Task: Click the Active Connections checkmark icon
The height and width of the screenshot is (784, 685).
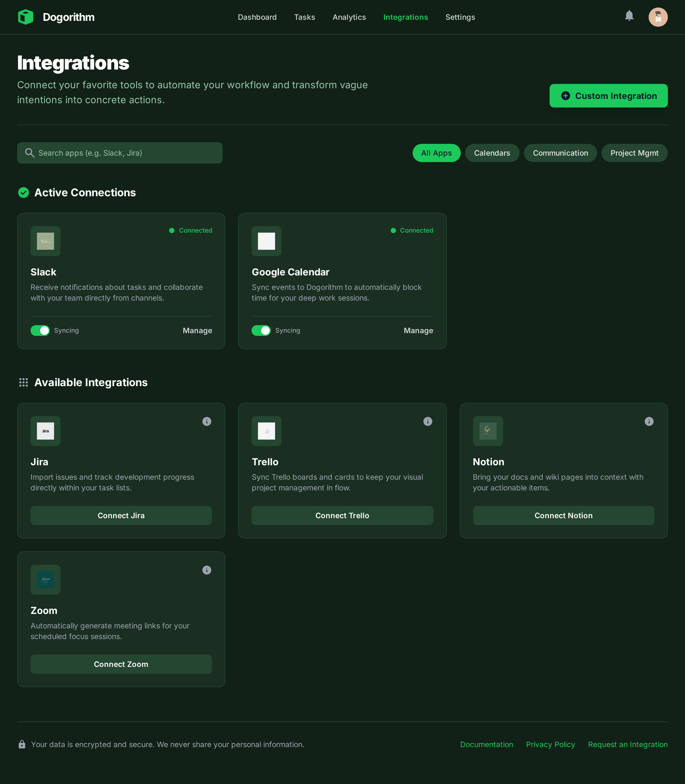Action: coord(23,193)
